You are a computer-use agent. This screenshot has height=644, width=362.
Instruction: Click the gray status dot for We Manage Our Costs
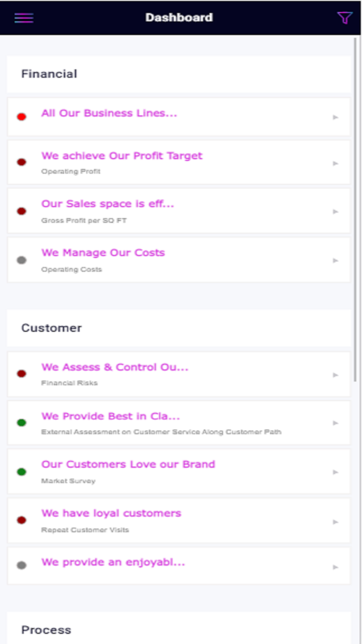click(x=22, y=260)
